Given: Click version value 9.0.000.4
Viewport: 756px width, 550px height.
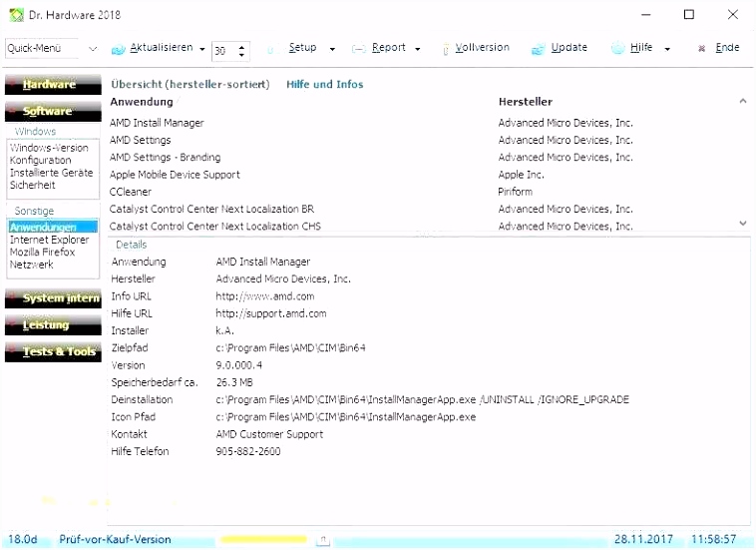Looking at the screenshot, I should click(239, 365).
